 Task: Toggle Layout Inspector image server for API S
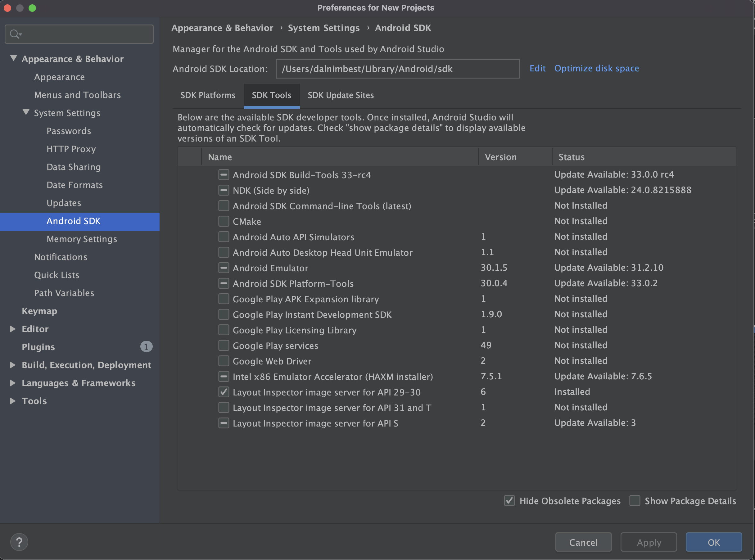point(224,423)
